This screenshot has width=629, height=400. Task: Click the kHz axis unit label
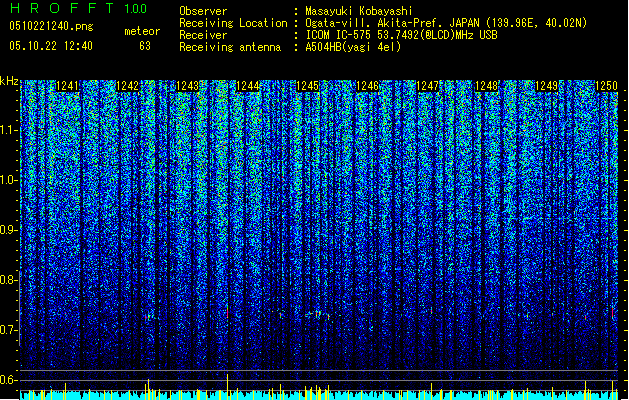[9, 81]
